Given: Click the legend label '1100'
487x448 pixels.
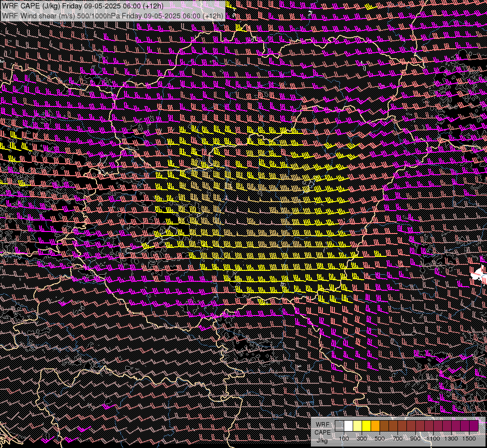Looking at the screenshot, I should [x=433, y=439].
